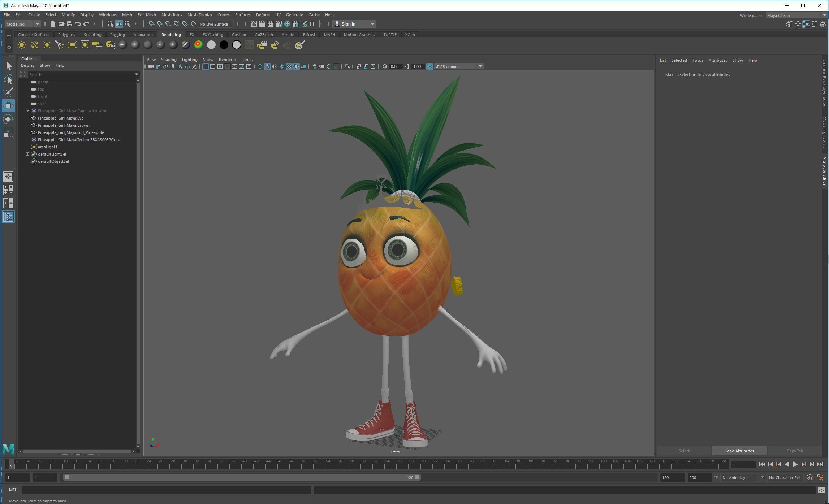The height and width of the screenshot is (504, 829).
Task: Click the undo arrow icon
Action: point(78,24)
